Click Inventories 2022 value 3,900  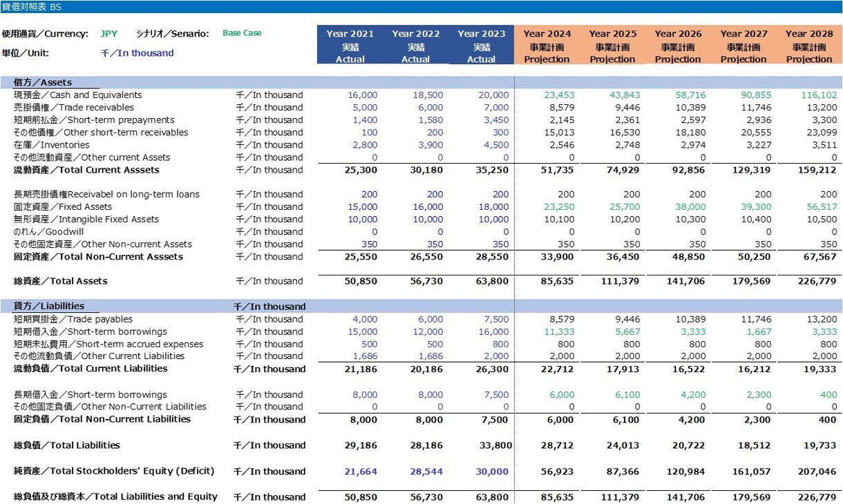pyautogui.click(x=431, y=144)
